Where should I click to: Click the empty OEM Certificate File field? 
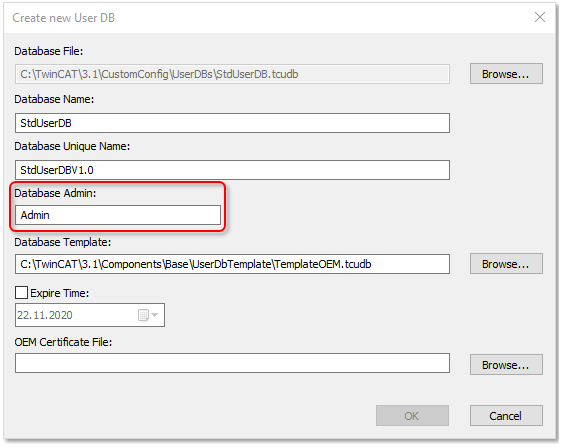232,363
